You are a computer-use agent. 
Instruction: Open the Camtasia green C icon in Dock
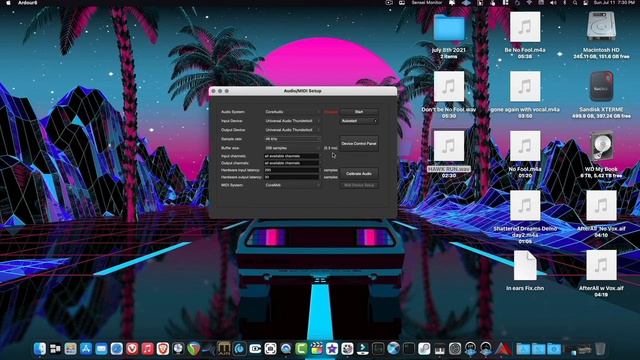tap(301, 349)
